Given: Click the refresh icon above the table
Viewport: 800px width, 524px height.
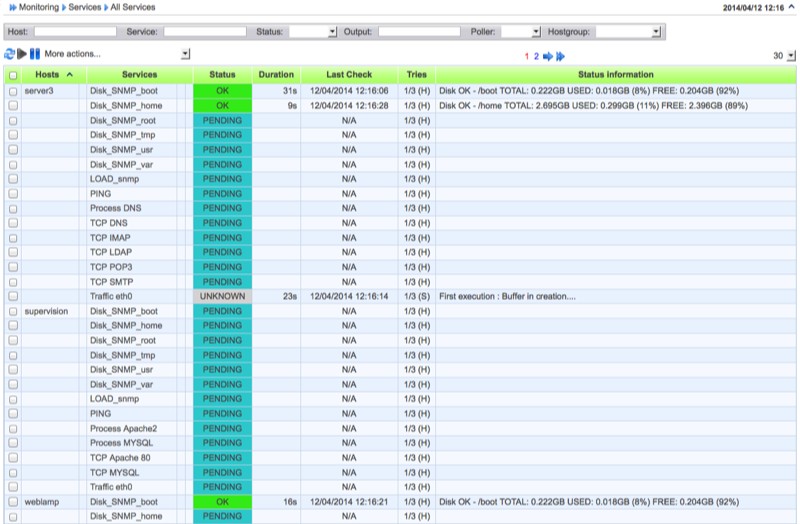Looking at the screenshot, I should (x=10, y=54).
